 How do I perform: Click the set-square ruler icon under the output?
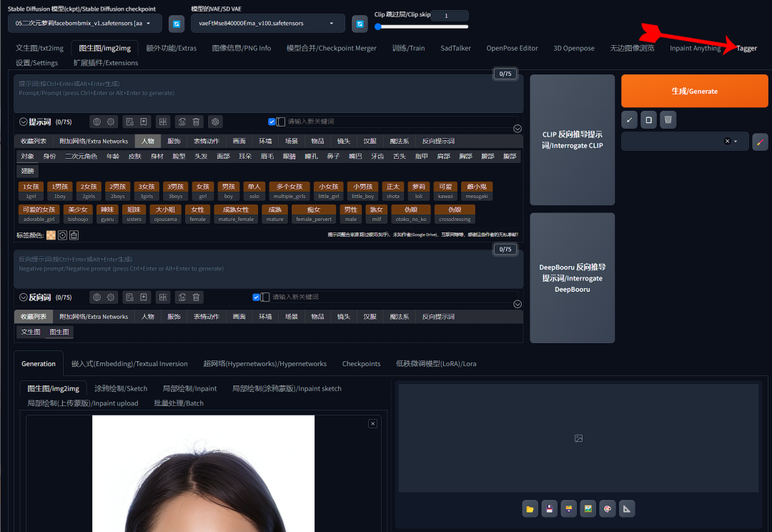pyautogui.click(x=627, y=509)
